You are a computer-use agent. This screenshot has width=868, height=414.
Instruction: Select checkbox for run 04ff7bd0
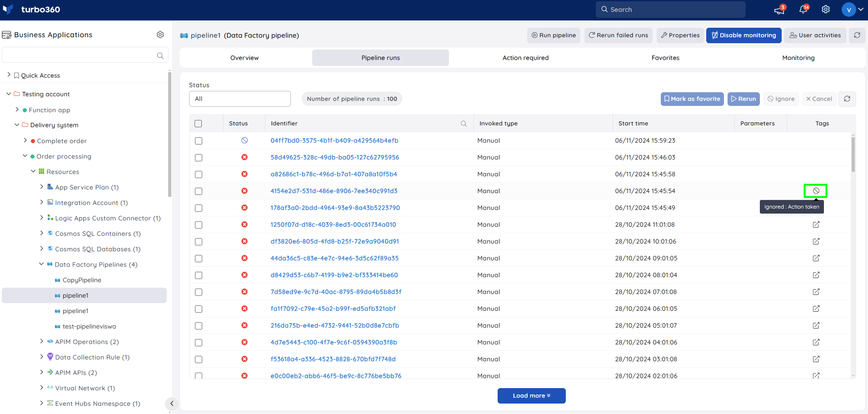coord(199,141)
